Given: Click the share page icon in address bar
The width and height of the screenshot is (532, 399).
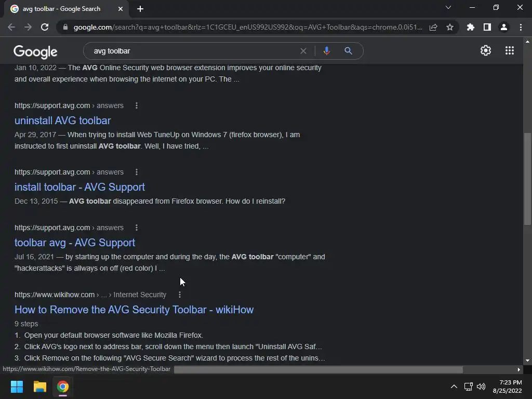Looking at the screenshot, I should click(x=433, y=27).
